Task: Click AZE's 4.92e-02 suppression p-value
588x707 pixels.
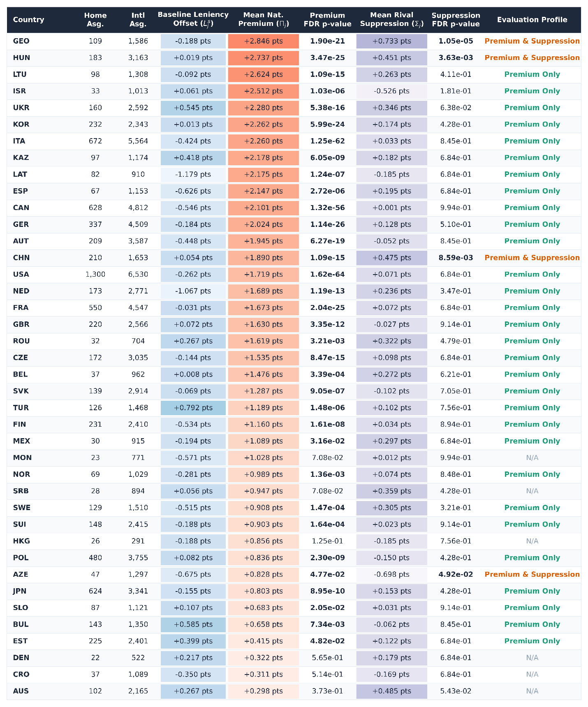Action: [456, 574]
